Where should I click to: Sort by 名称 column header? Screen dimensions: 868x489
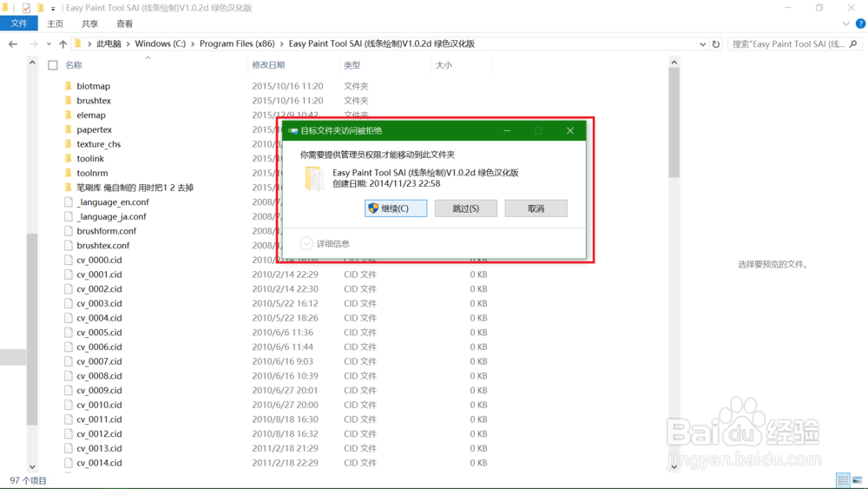click(74, 65)
